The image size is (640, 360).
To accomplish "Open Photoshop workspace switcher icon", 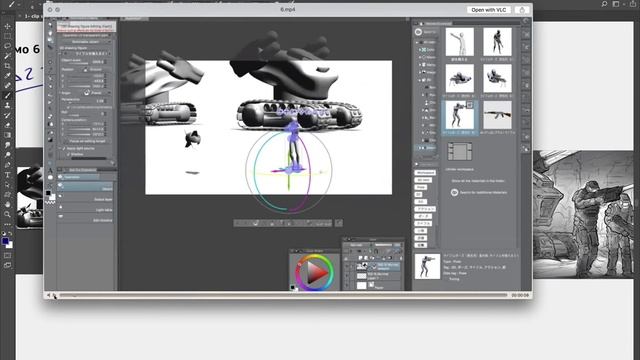I will pyautogui.click(x=616, y=4).
